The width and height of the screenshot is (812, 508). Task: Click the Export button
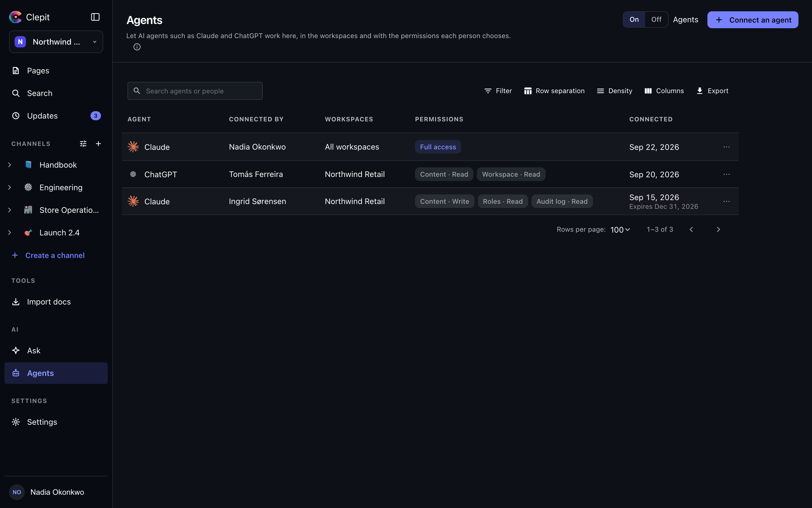(x=712, y=91)
